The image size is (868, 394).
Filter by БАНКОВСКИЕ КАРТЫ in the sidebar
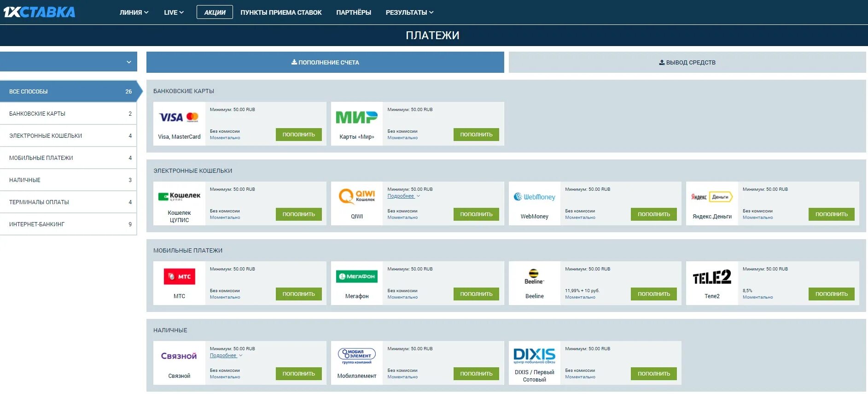click(x=69, y=113)
